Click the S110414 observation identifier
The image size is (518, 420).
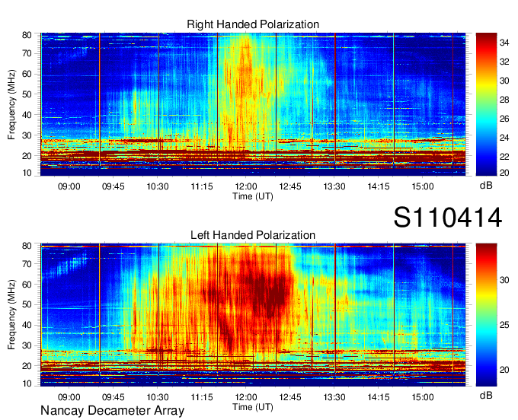pos(448,218)
